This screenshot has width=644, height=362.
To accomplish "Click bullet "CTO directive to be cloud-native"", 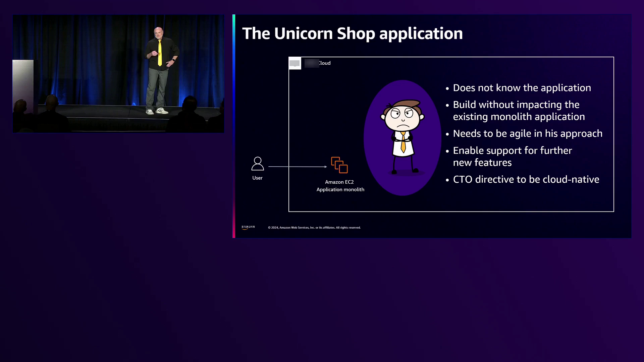I will click(x=526, y=179).
